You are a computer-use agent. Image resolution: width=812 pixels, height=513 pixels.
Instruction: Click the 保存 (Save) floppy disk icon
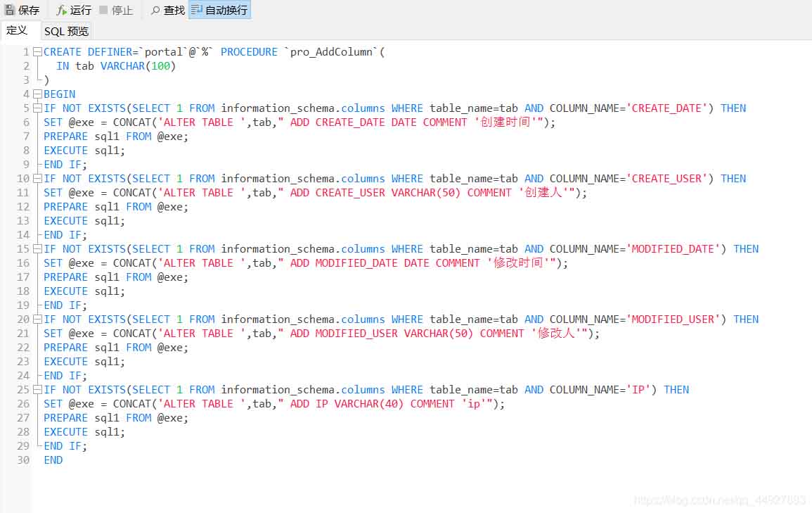coord(10,10)
